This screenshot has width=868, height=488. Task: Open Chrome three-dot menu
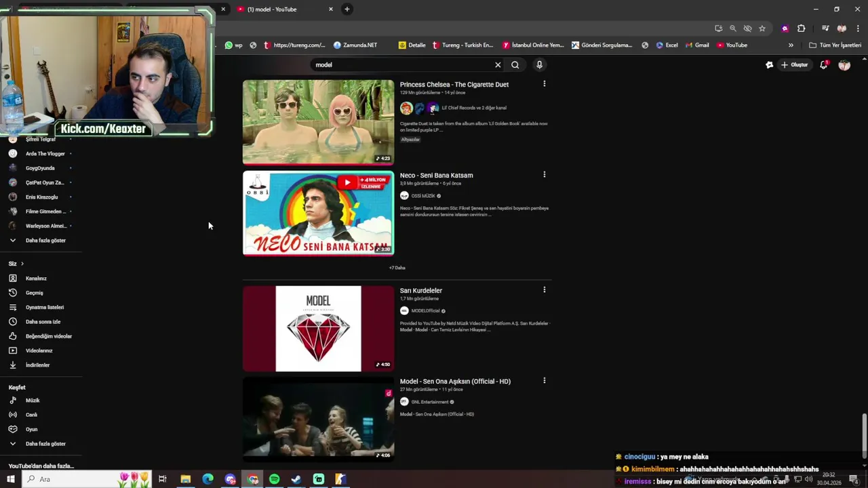tap(858, 28)
